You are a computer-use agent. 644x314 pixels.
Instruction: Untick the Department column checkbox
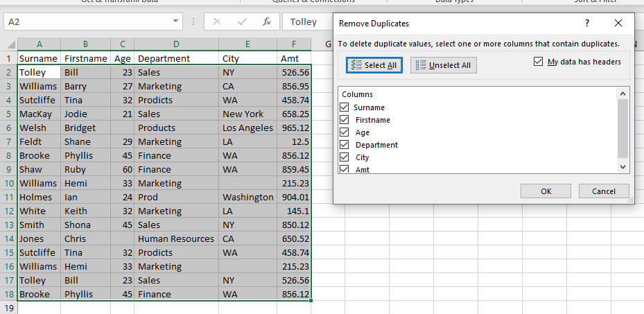pyautogui.click(x=345, y=145)
